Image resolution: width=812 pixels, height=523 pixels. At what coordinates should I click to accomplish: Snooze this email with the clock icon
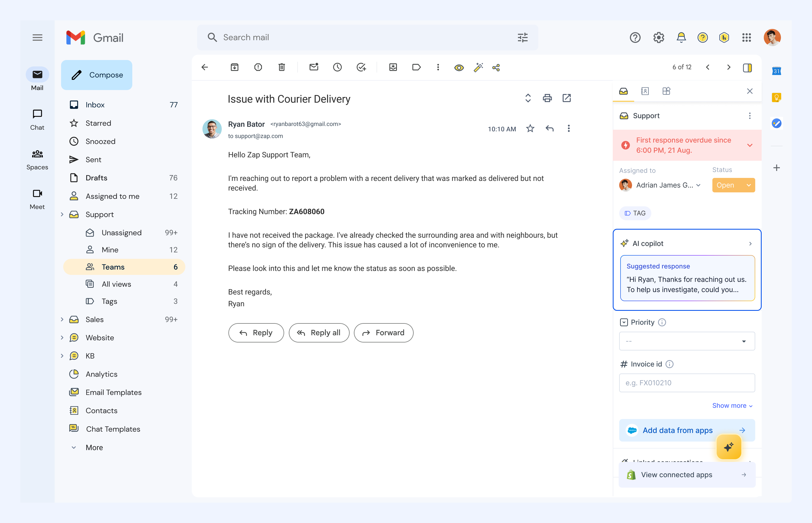(x=337, y=67)
